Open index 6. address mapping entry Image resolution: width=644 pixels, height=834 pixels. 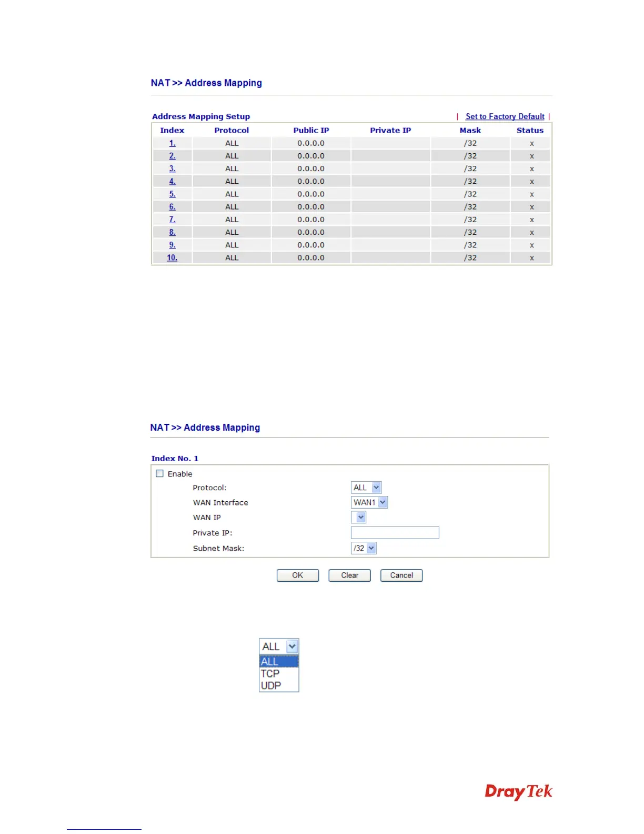coord(172,207)
